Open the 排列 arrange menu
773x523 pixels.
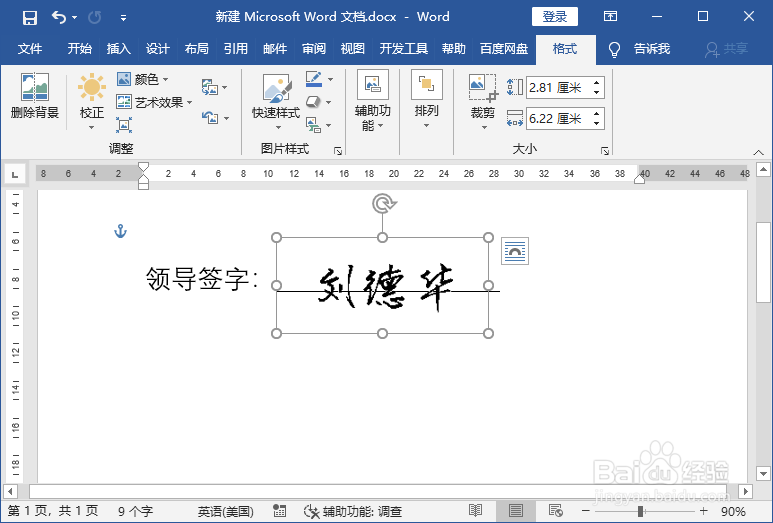pyautogui.click(x=426, y=100)
